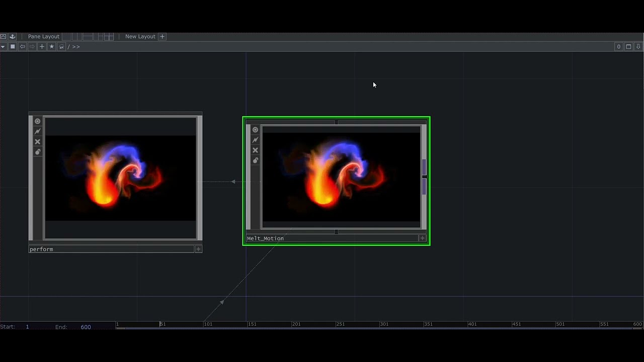Select the top/bottom split pane layout
644x362 pixels.
(x=88, y=36)
